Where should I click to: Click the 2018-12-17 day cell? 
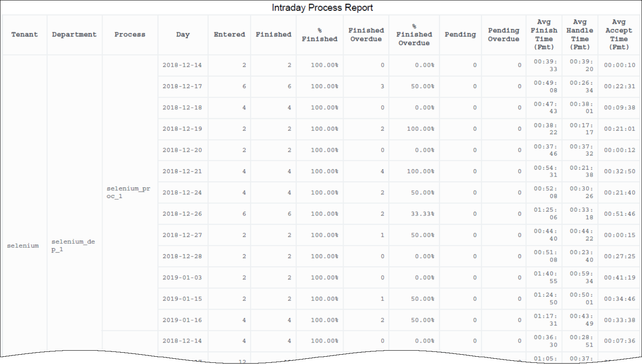[x=182, y=87]
